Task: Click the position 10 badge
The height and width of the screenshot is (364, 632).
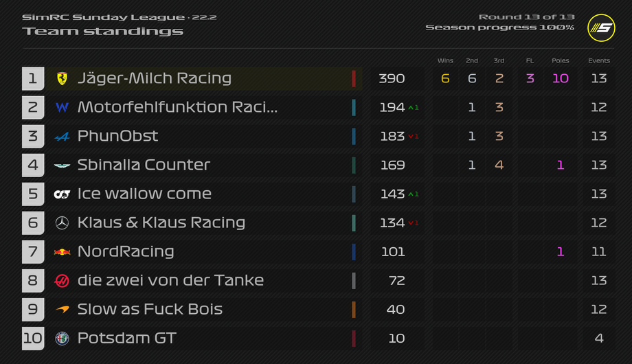Action: [x=33, y=338]
